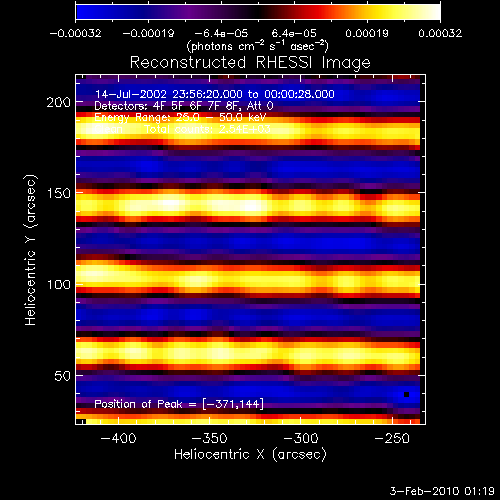Click the "Heliocentric Y (arcsec)" axis label
This screenshot has height=500, width=500.
coord(31,250)
